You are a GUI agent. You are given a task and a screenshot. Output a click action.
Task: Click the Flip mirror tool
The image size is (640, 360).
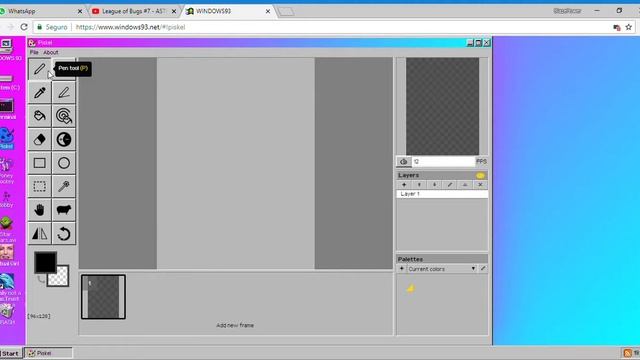[x=40, y=234]
